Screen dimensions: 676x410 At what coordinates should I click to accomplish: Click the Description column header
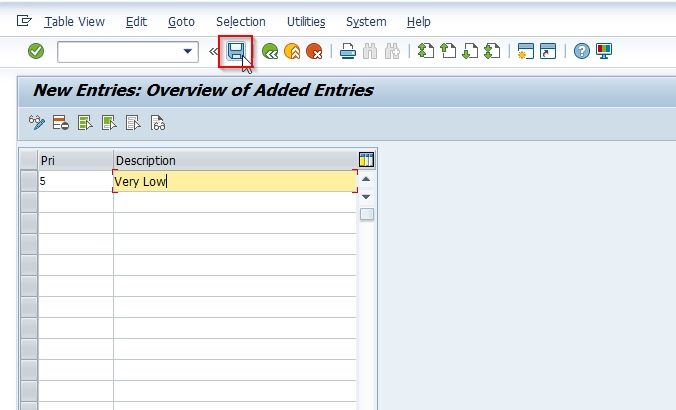pos(235,160)
